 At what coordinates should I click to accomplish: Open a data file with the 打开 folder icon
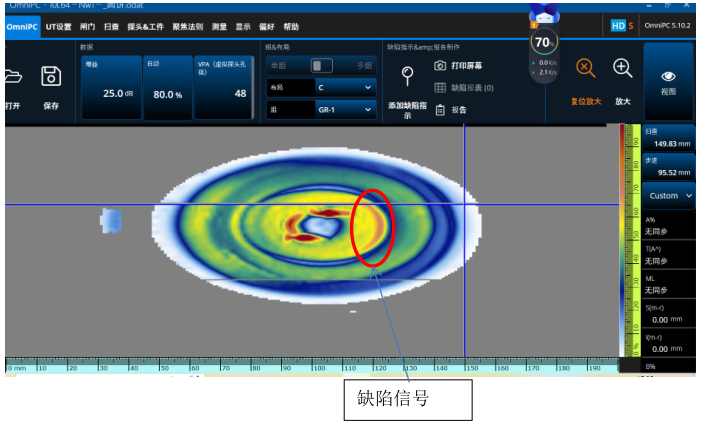click(13, 77)
